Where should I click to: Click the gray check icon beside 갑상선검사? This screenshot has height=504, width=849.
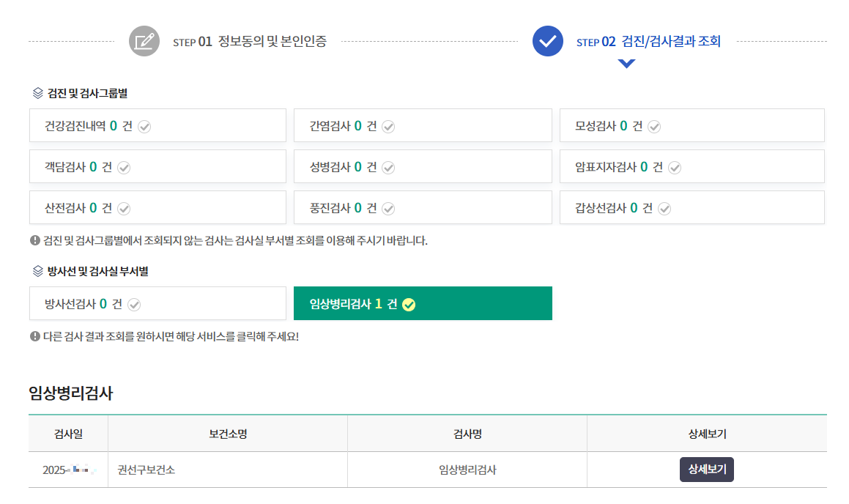pos(664,208)
